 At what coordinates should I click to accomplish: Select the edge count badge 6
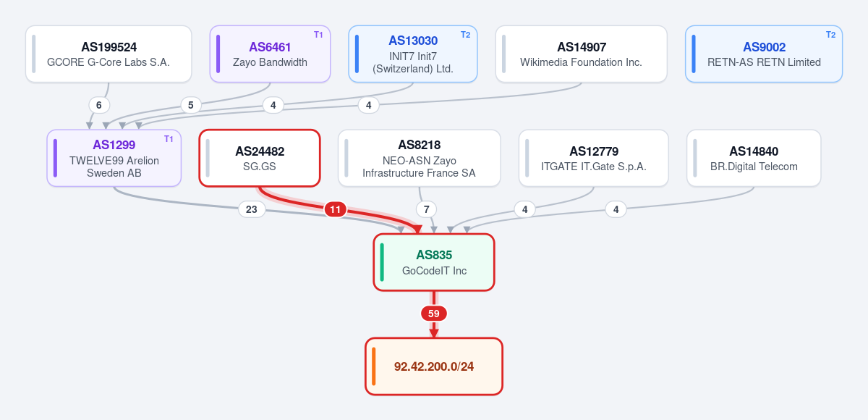tap(99, 105)
